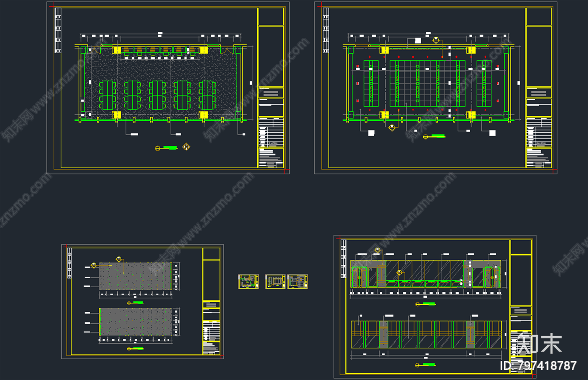The width and height of the screenshot is (588, 380).
Task: Click the title marker under lower-right elevation
Action: (x=425, y=365)
